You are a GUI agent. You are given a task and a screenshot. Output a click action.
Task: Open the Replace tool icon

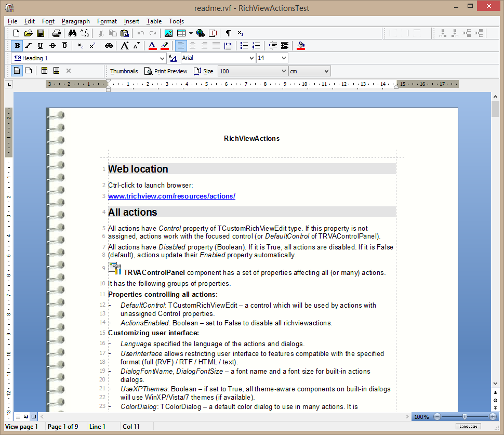[85, 33]
